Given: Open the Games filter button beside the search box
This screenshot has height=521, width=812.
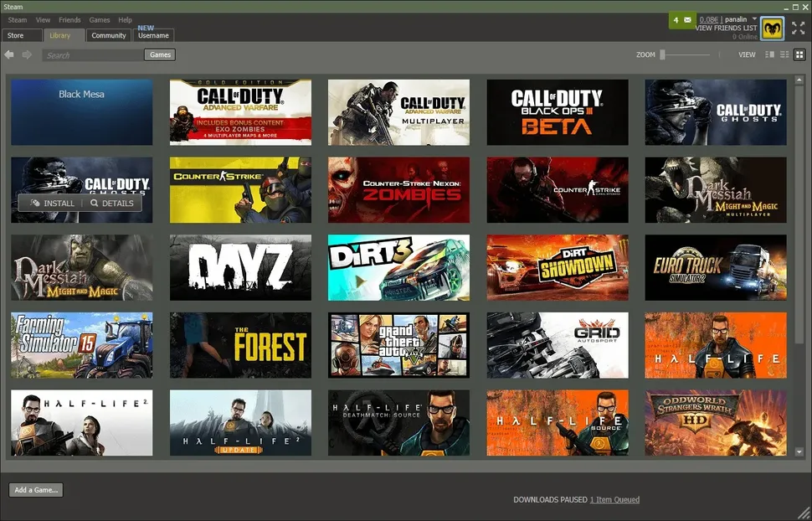Looking at the screenshot, I should 160,54.
